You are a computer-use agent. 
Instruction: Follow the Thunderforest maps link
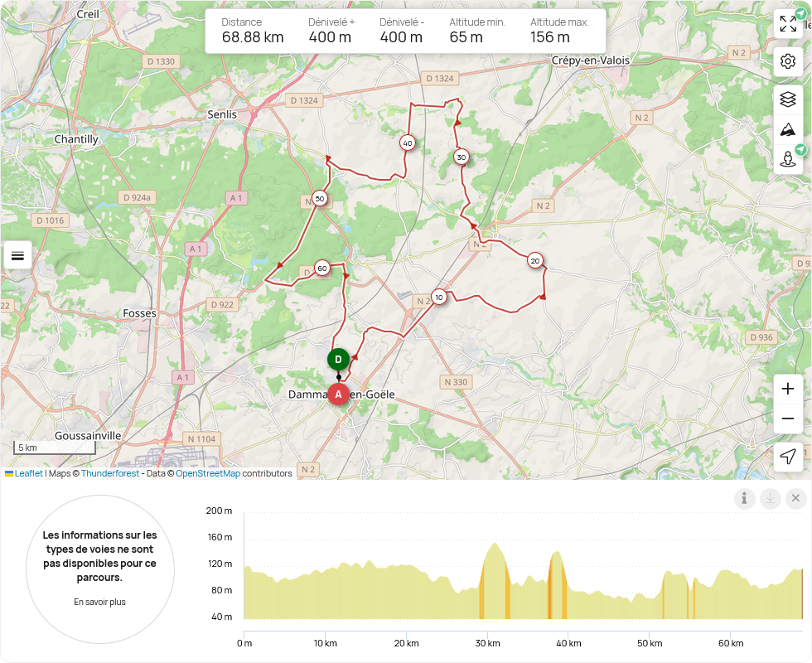click(110, 474)
